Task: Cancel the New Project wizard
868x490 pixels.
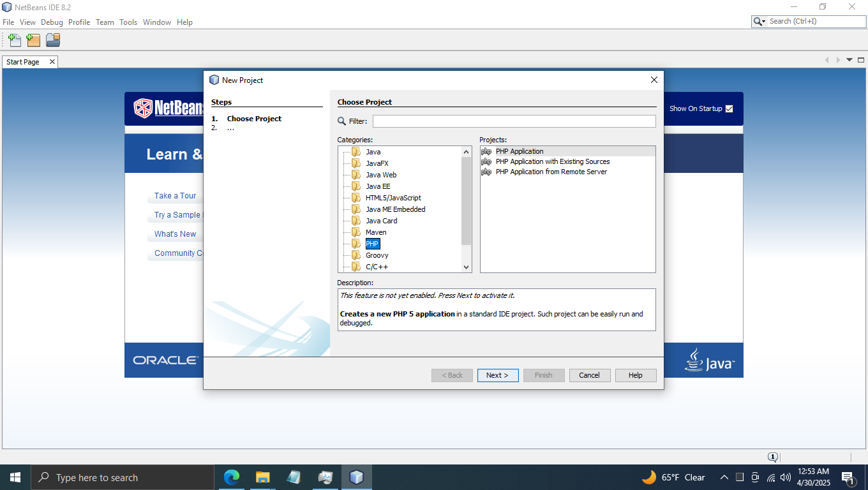Action: pyautogui.click(x=589, y=375)
